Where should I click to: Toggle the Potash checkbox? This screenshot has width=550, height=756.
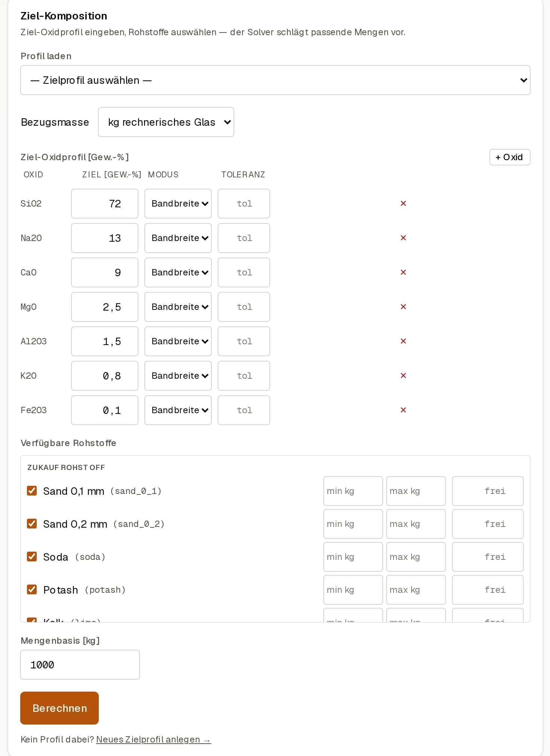point(32,589)
